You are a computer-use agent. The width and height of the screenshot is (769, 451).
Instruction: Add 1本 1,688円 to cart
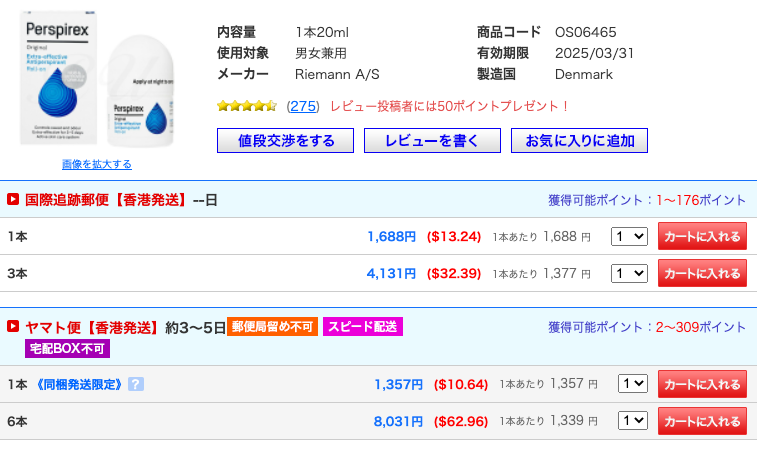(702, 236)
